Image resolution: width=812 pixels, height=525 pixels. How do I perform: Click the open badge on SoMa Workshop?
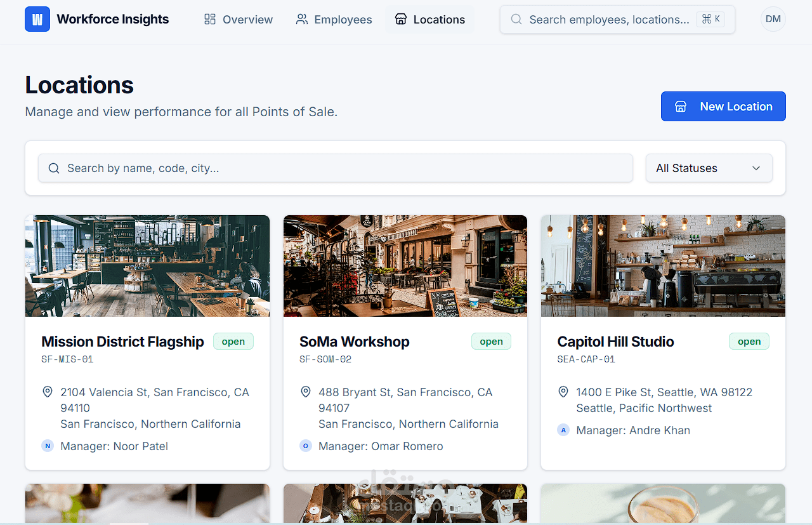491,342
